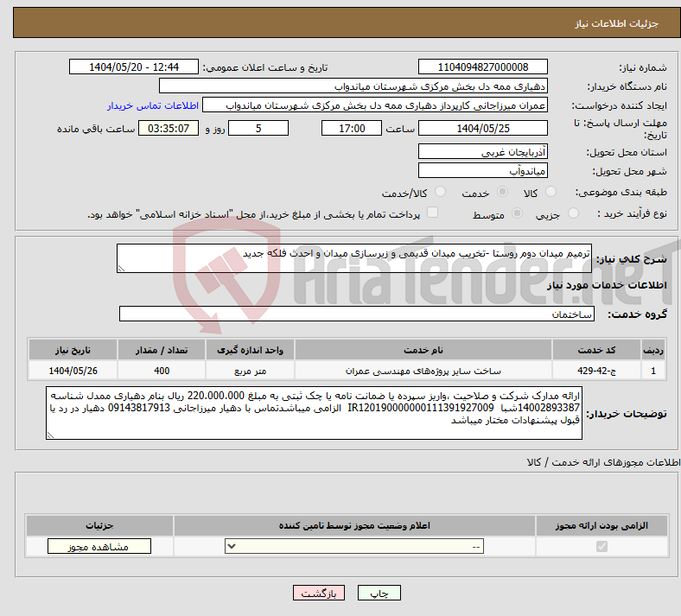Click the row number cell 1
Screen dimensions: 681x616
(653, 371)
